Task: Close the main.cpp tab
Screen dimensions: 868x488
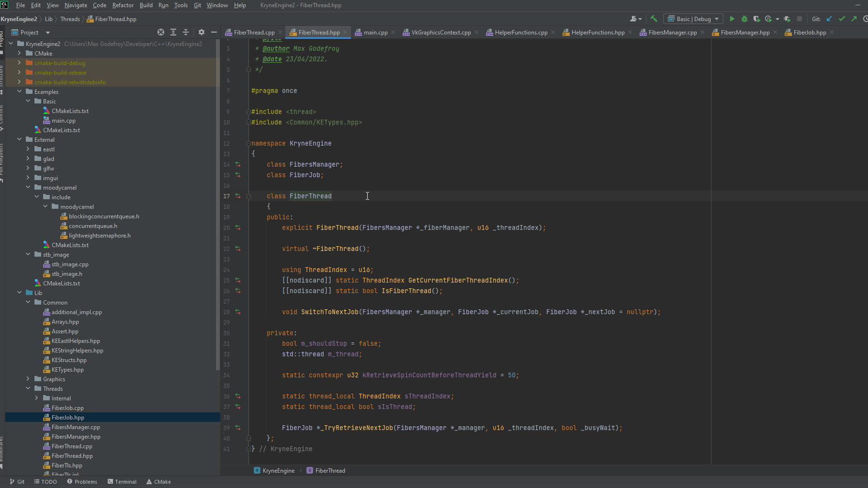Action: pos(393,32)
